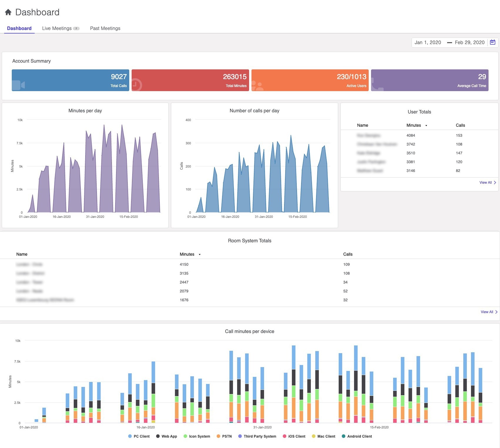
Task: Select the Total Minutes 263015 card
Action: 190,80
